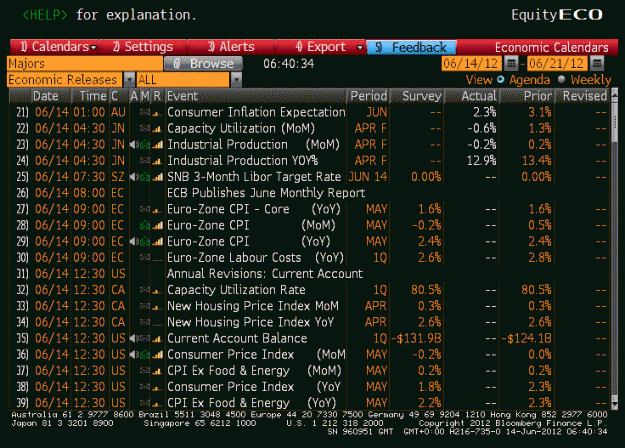This screenshot has height=448, width=625.
Task: Click the Browse button
Action: coord(203,63)
